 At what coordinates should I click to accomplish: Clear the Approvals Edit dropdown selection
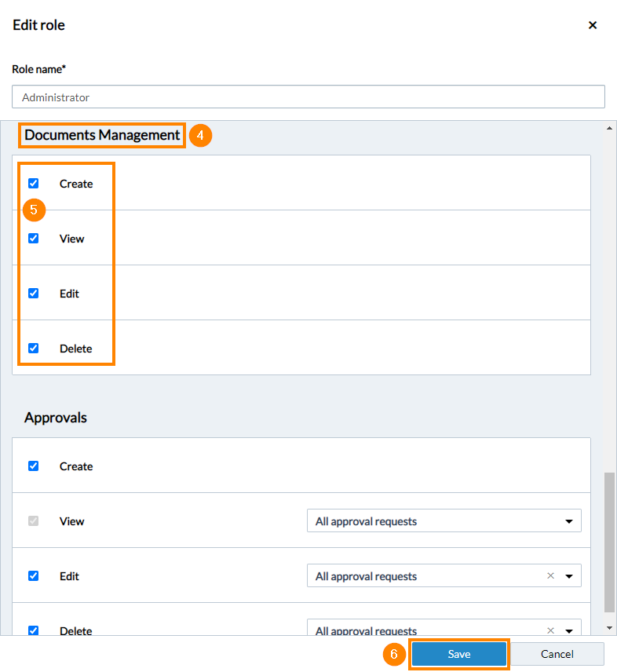[550, 575]
